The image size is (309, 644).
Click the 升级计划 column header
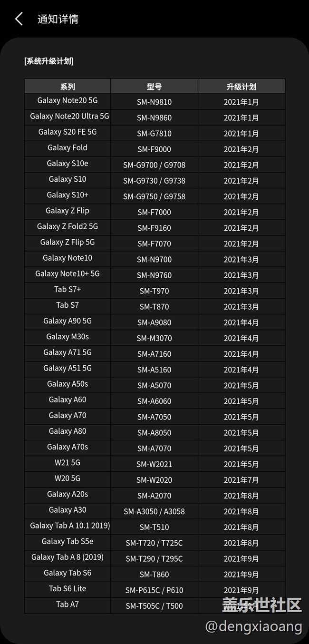[x=241, y=87]
